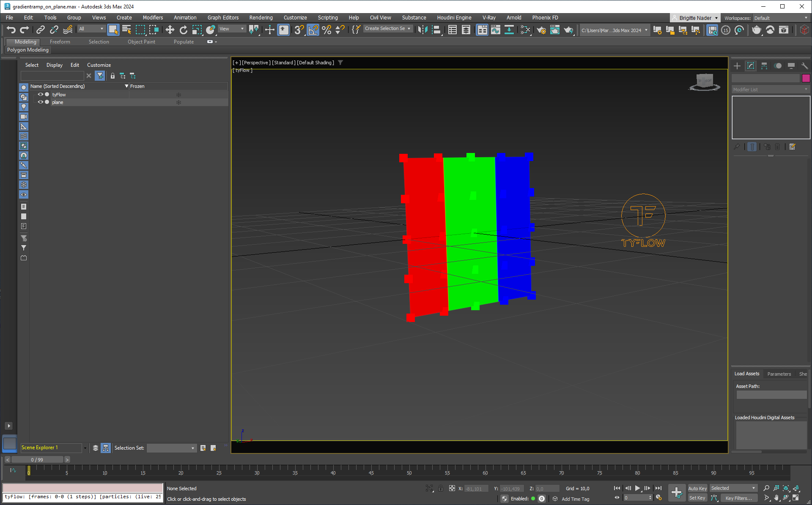Viewport: 812px width, 505px height.
Task: Hide the tyFlow object with eye icon
Action: [x=40, y=95]
